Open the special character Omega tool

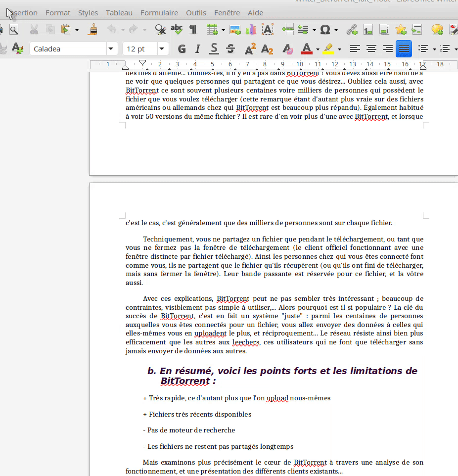tap(325, 30)
